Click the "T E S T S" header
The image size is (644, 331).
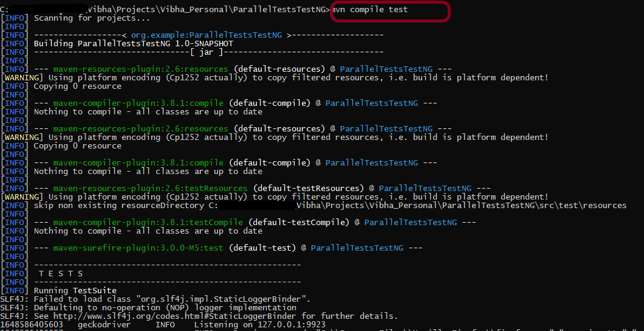61,274
